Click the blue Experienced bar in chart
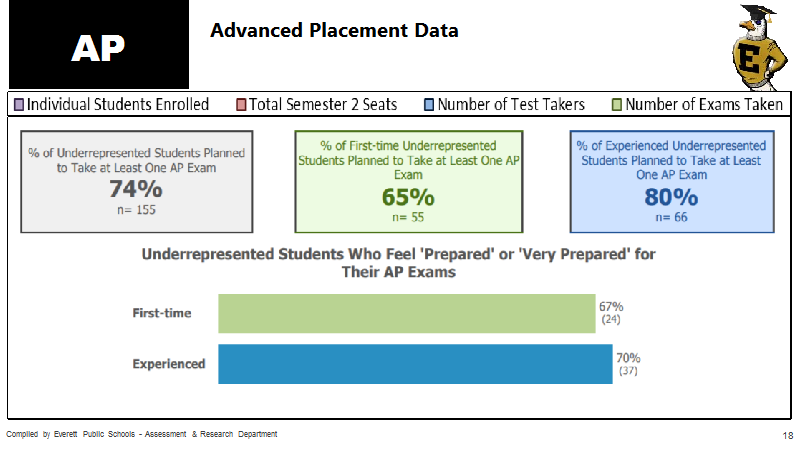Screen dimensions: 800x450 [x=415, y=364]
